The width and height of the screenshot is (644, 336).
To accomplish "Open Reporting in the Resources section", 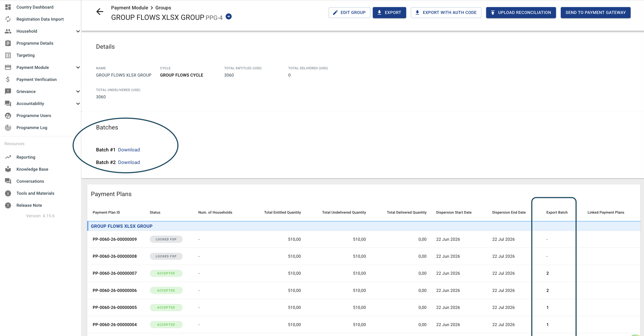I will (26, 157).
